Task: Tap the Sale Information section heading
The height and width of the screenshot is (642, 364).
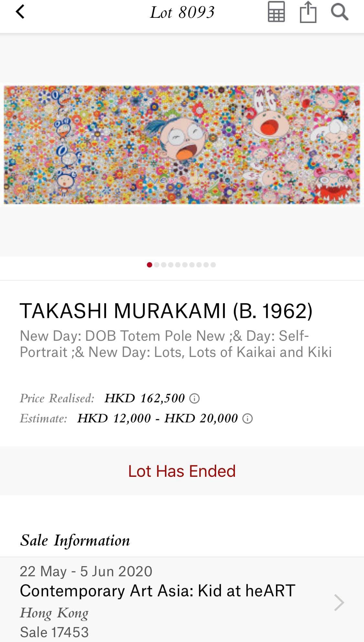Action: coord(75,540)
